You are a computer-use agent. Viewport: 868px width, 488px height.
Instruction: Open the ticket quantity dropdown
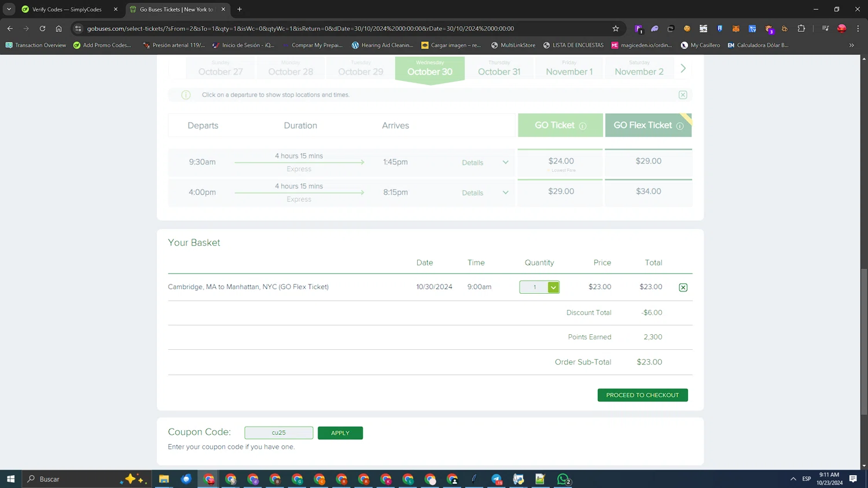pos(539,287)
